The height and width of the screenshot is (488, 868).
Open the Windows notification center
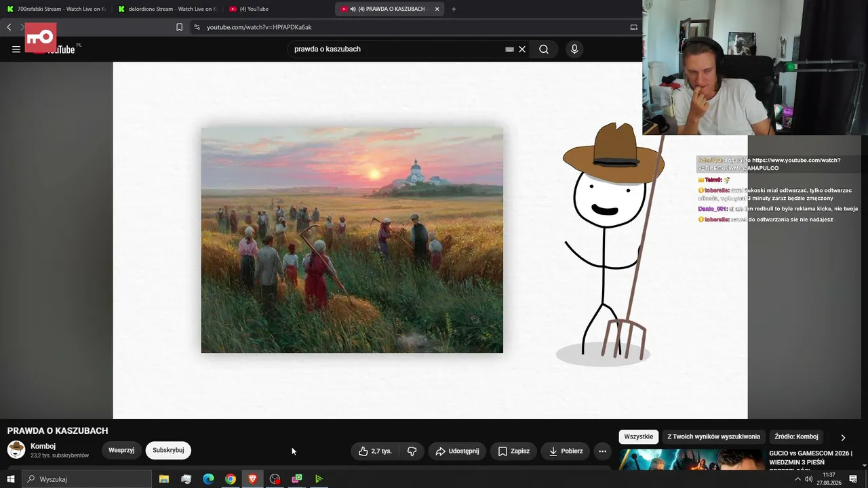coord(853,479)
